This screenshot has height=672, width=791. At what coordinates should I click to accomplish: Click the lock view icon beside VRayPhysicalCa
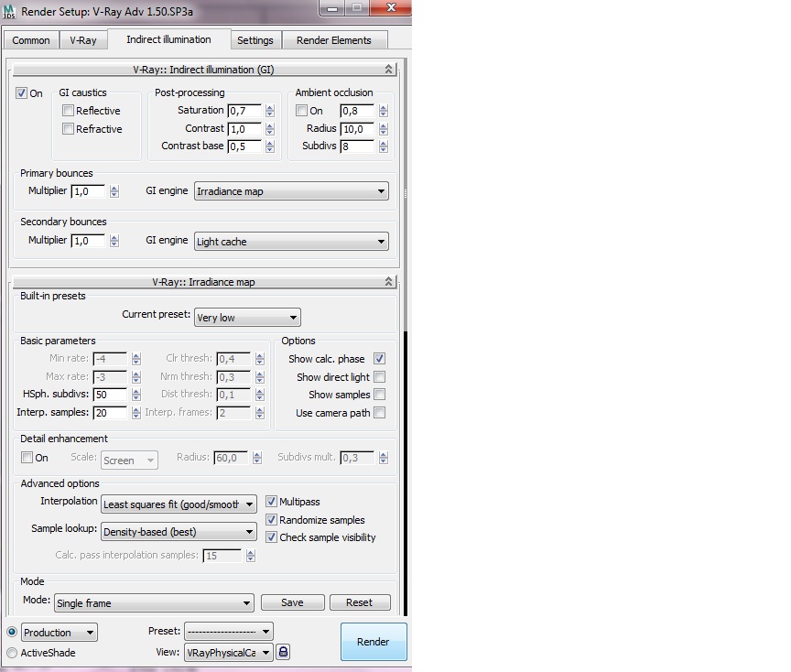284,652
